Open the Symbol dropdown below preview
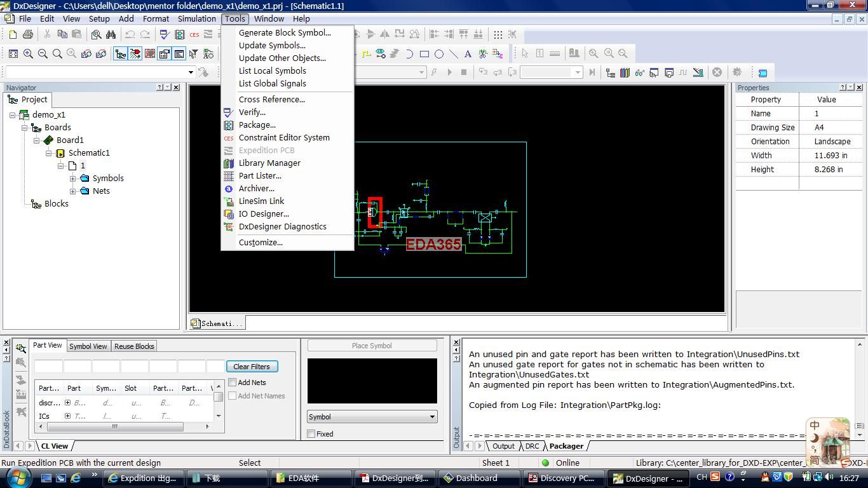Image resolution: width=868 pixels, height=488 pixels. [x=372, y=417]
